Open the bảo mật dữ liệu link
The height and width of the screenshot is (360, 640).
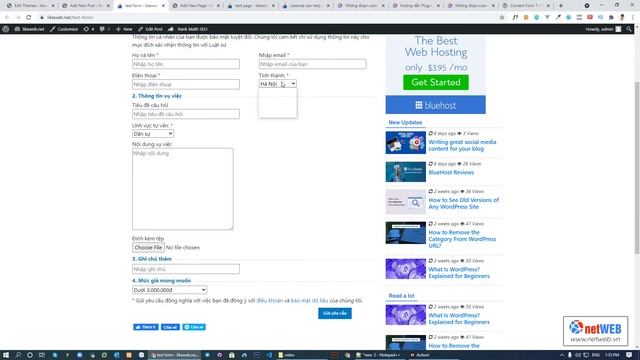coord(309,300)
